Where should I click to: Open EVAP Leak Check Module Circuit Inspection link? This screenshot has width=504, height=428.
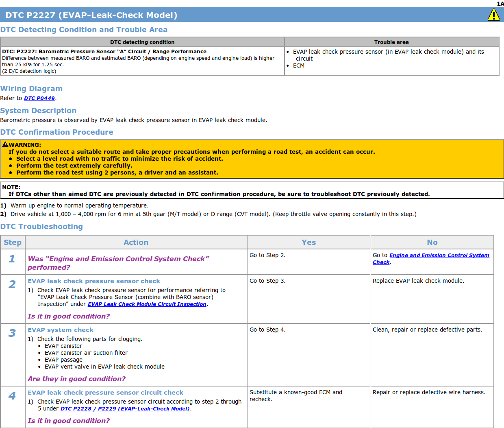point(147,304)
